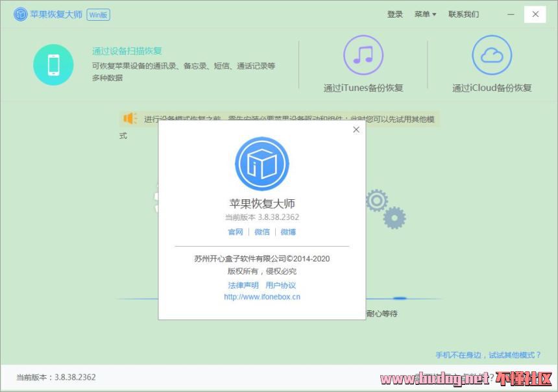The image size is (558, 392).
Task: Open the 登录 login menu item
Action: pyautogui.click(x=394, y=14)
